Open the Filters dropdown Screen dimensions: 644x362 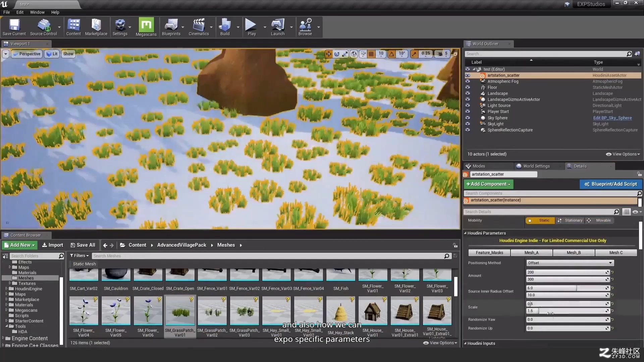[79, 256]
